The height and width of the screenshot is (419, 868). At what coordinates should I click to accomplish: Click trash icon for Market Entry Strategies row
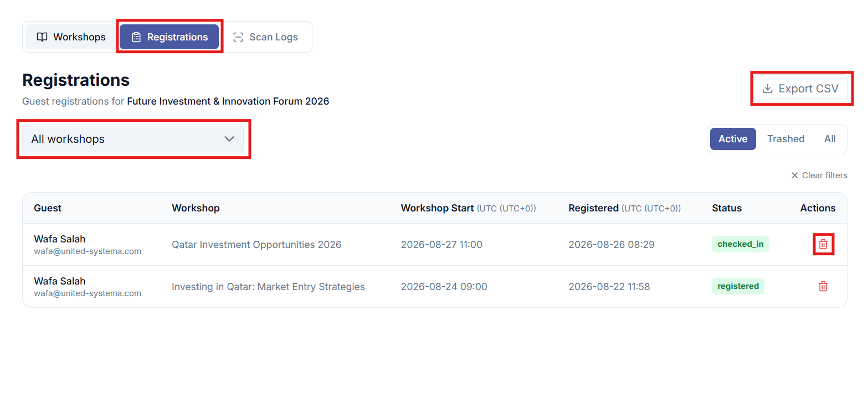click(x=823, y=286)
